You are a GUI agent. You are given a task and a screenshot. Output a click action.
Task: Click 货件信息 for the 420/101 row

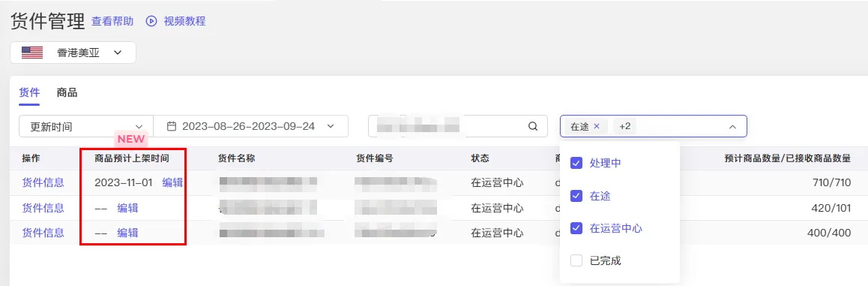coord(43,208)
